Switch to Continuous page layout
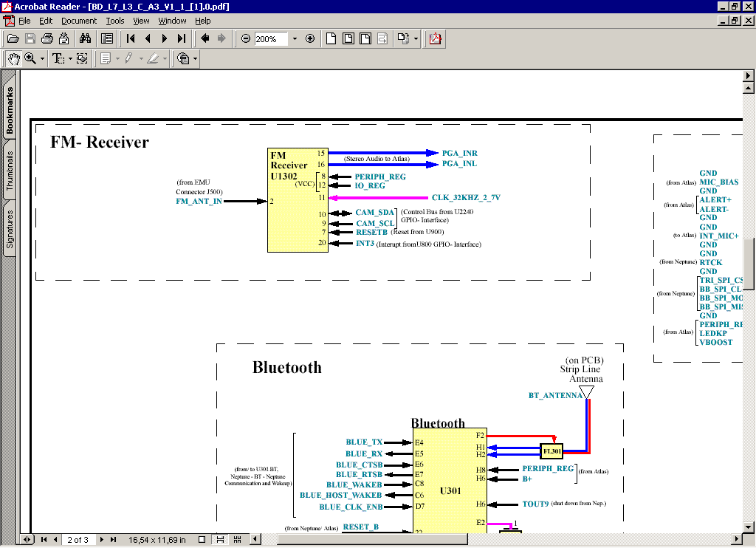 (x=220, y=539)
